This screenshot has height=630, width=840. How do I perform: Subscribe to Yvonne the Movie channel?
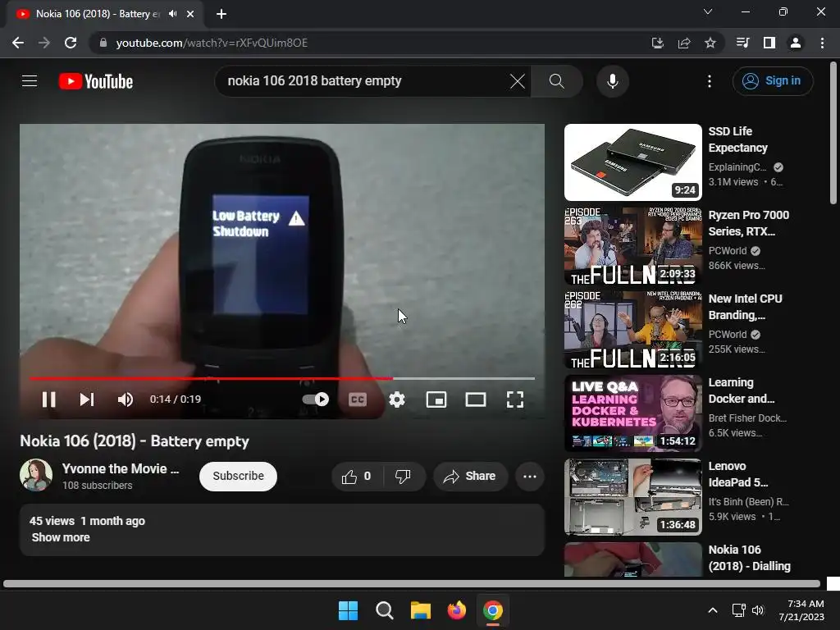click(238, 477)
